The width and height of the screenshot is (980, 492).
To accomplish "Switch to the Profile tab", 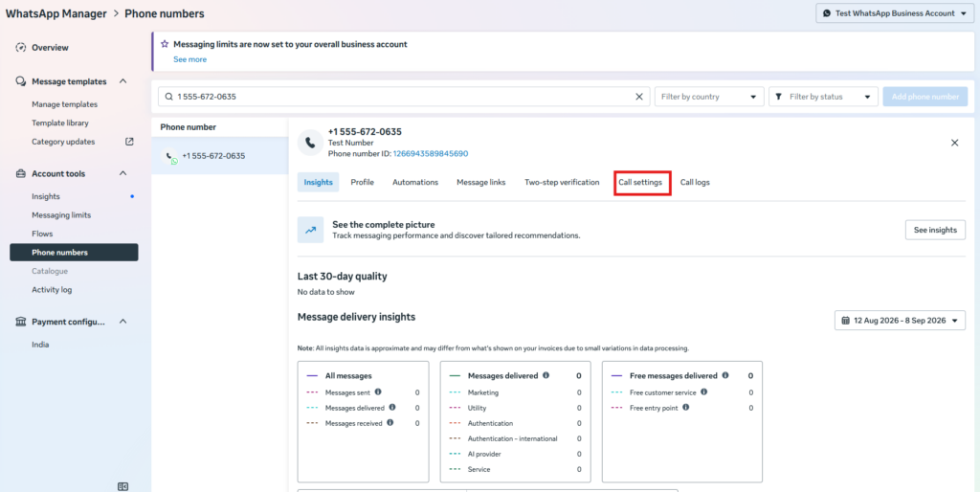I will [x=363, y=183].
